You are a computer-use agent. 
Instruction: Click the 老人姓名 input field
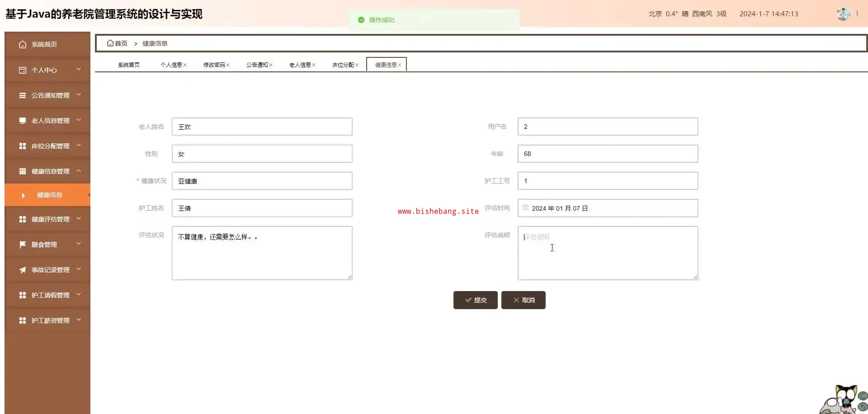[x=262, y=127]
